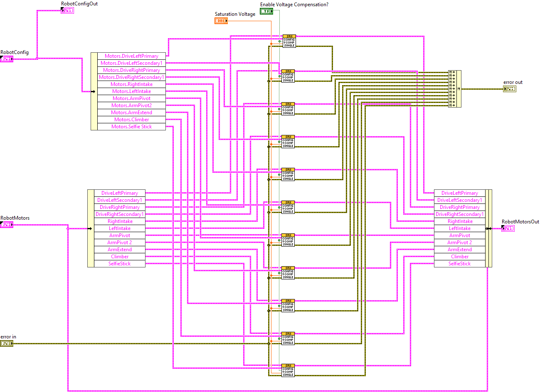This screenshot has height=392, width=540.
Task: Select ArmExtend element in the unbundle node
Action: tap(120, 249)
